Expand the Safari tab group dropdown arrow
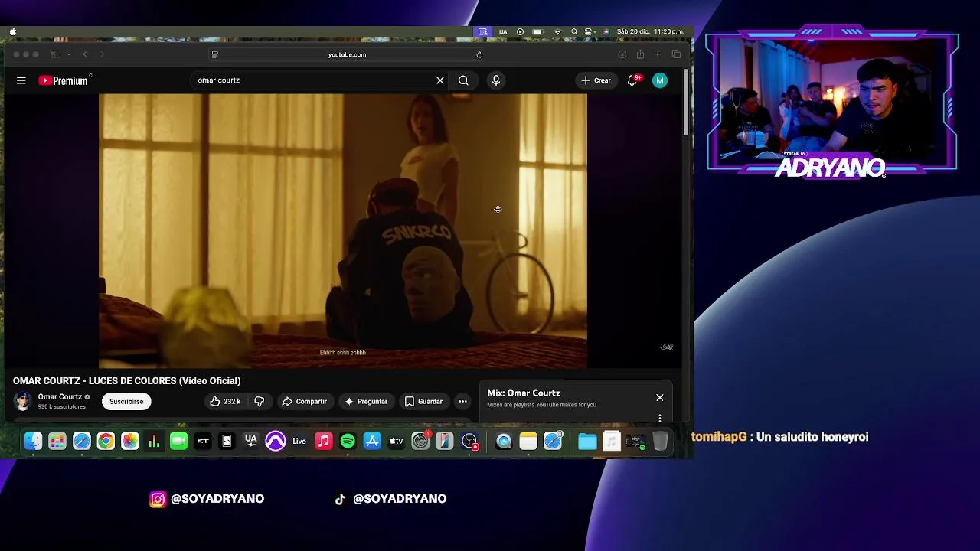 click(x=68, y=54)
